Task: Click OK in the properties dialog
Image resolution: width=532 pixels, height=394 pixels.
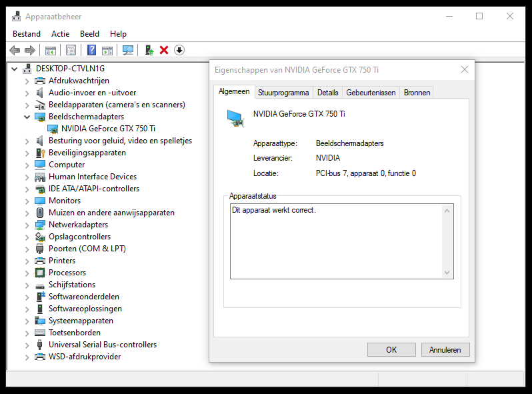Action: [391, 349]
